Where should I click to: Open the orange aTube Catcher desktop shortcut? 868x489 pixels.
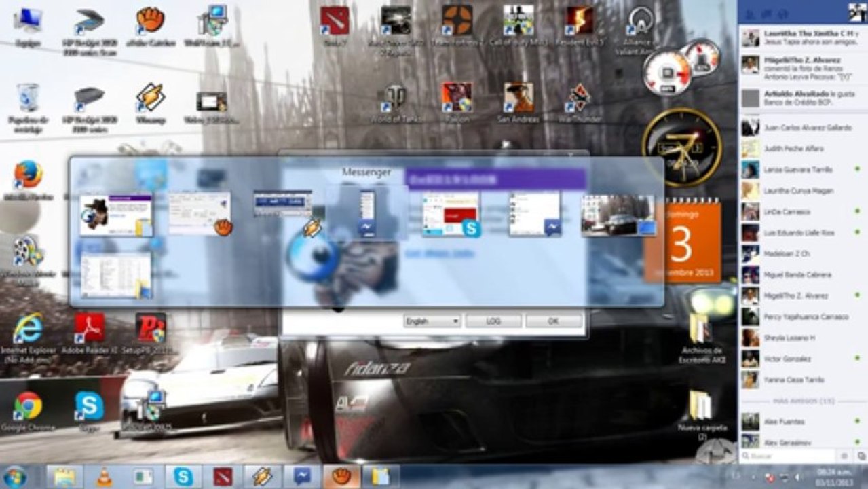150,26
